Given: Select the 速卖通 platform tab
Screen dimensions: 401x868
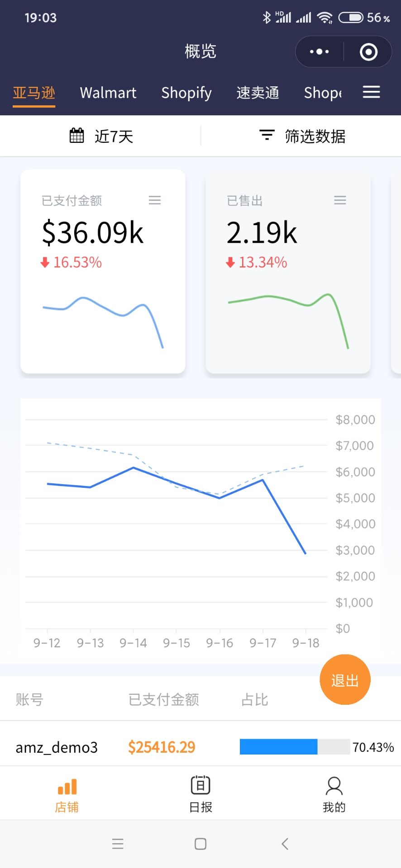Looking at the screenshot, I should [258, 93].
